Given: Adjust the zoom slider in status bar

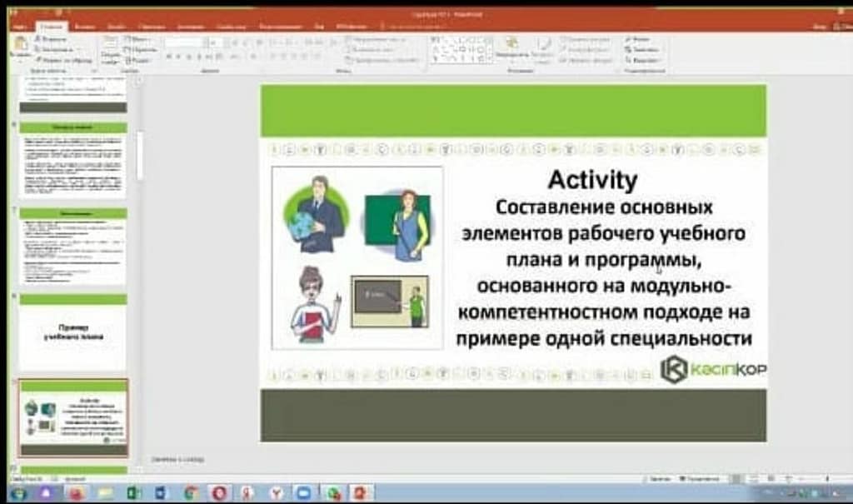Looking at the screenshot, I should coord(801,479).
